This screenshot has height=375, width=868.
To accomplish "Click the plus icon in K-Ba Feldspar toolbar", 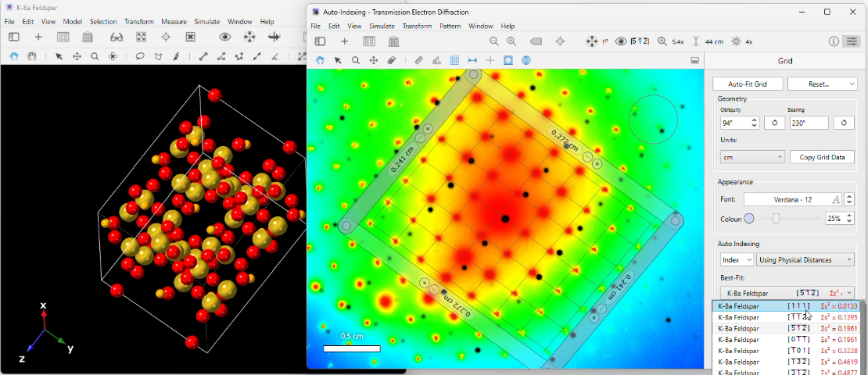I will click(38, 37).
